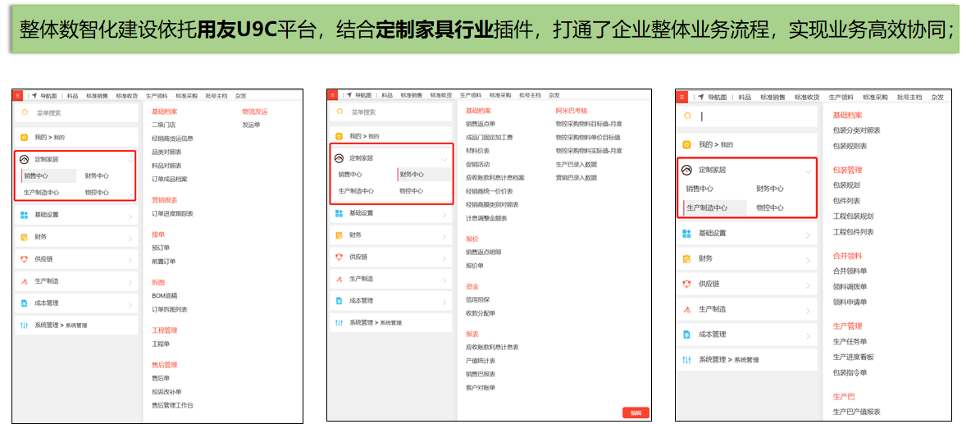Open the 标准收货 tab in the right screenshot
This screenshot has height=424, width=980.
pos(807,97)
